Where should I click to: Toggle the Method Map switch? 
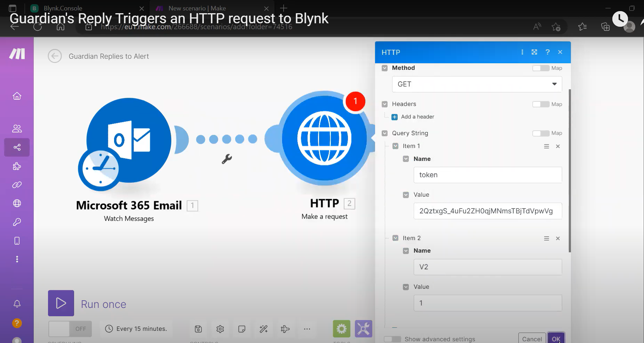tap(541, 68)
